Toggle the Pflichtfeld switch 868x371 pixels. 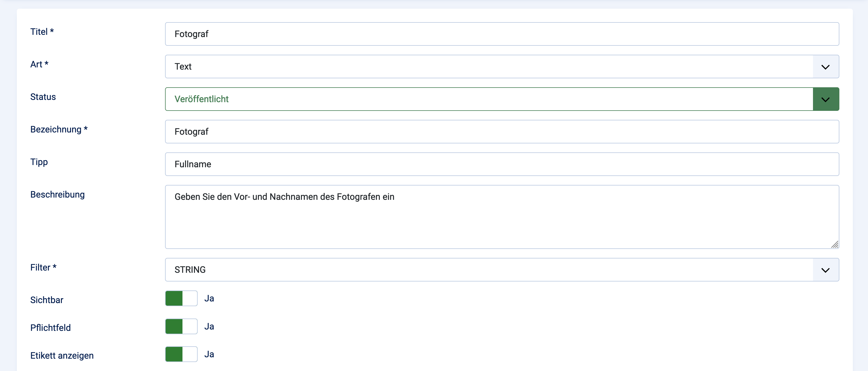(x=181, y=326)
